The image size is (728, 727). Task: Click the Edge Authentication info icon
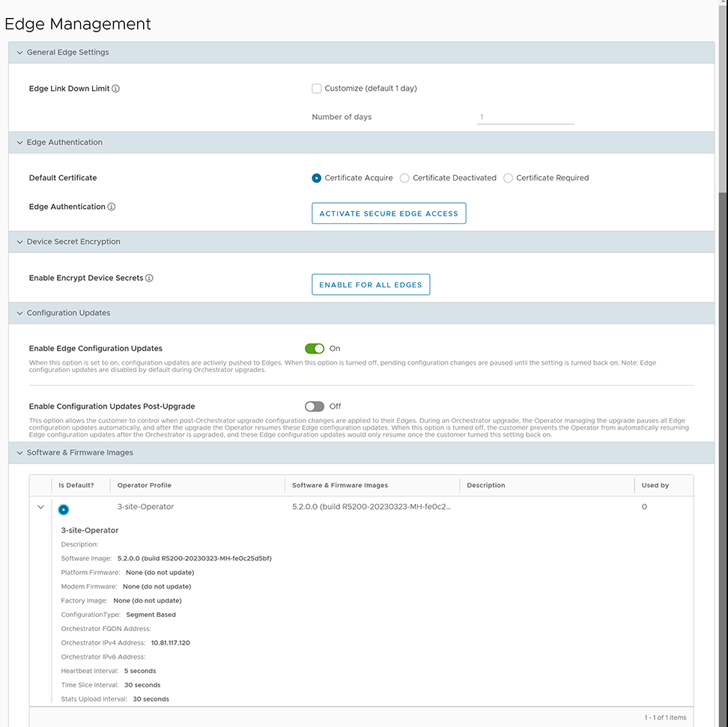(113, 207)
